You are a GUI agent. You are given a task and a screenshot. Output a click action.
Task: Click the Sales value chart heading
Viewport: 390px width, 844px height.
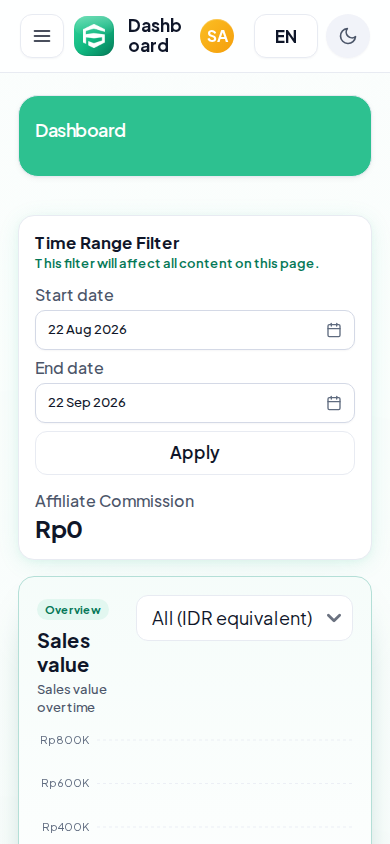63,652
